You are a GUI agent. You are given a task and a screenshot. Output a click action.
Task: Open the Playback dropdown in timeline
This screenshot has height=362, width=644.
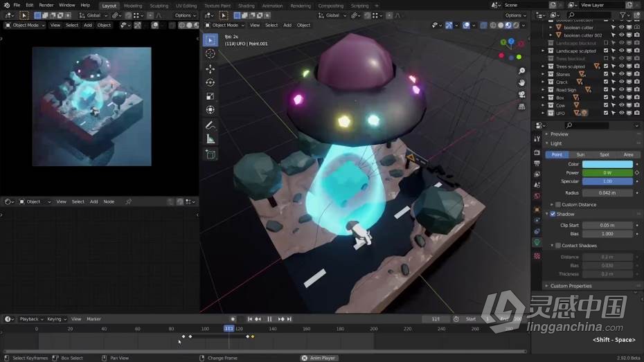(x=31, y=319)
